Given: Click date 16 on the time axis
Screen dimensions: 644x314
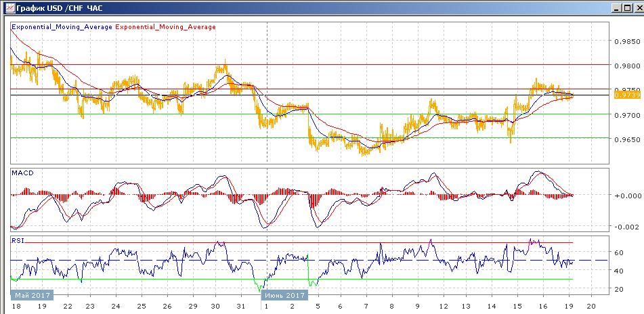Looking at the screenshot, I should [x=542, y=306].
